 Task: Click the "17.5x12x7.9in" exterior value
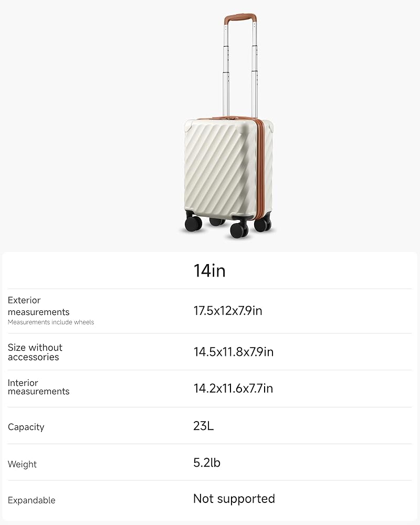(228, 311)
